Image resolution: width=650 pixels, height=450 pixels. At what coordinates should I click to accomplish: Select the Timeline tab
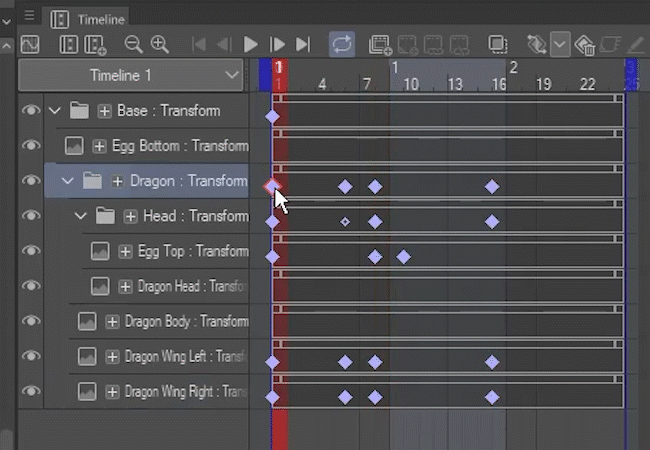[87, 19]
